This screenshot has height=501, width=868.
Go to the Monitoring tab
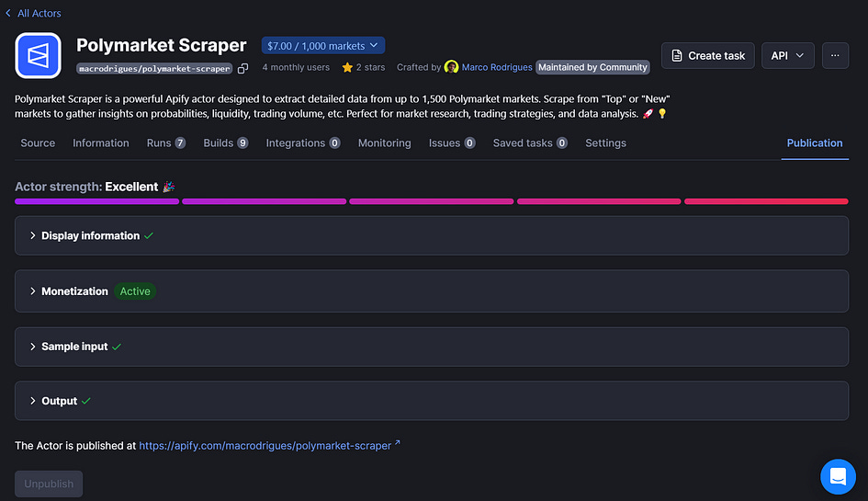pyautogui.click(x=384, y=143)
